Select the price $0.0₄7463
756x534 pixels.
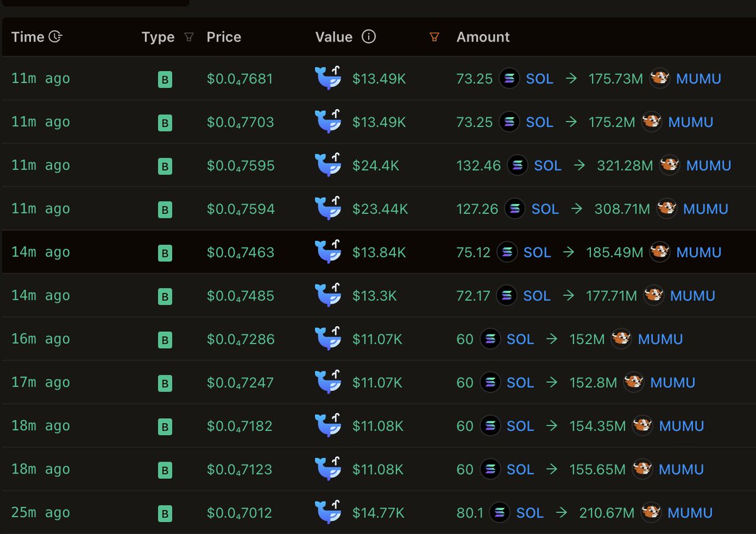pyautogui.click(x=241, y=253)
